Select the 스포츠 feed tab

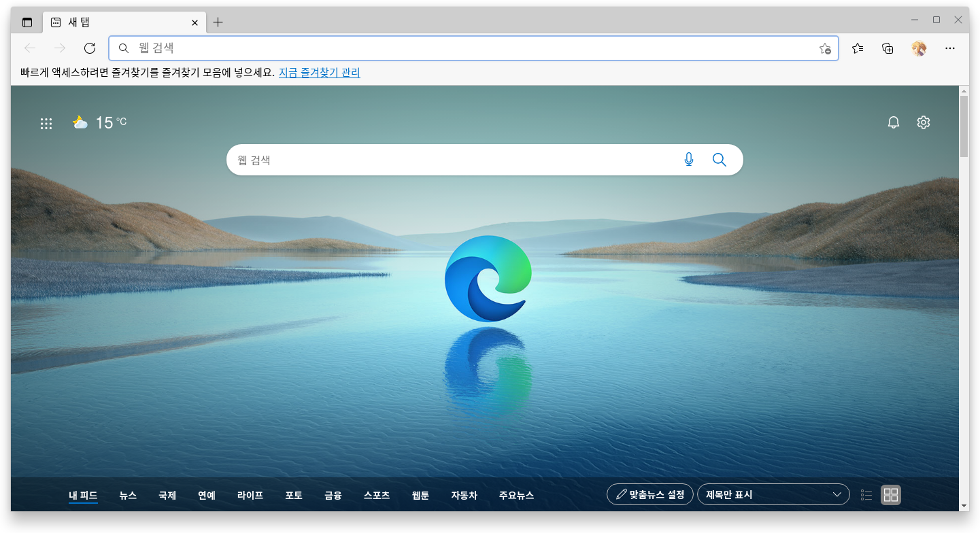tap(377, 496)
